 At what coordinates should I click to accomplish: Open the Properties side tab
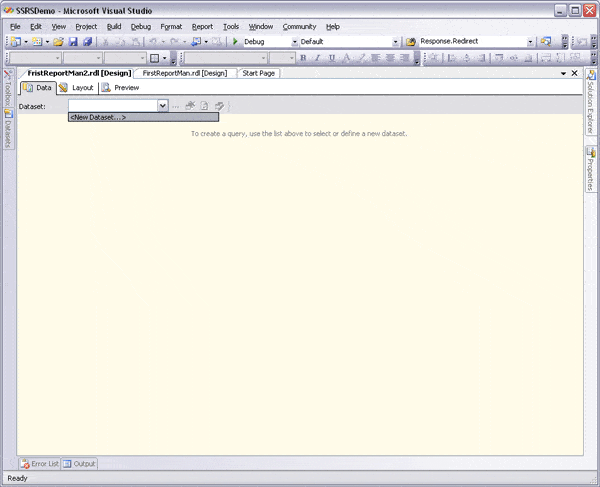click(591, 169)
